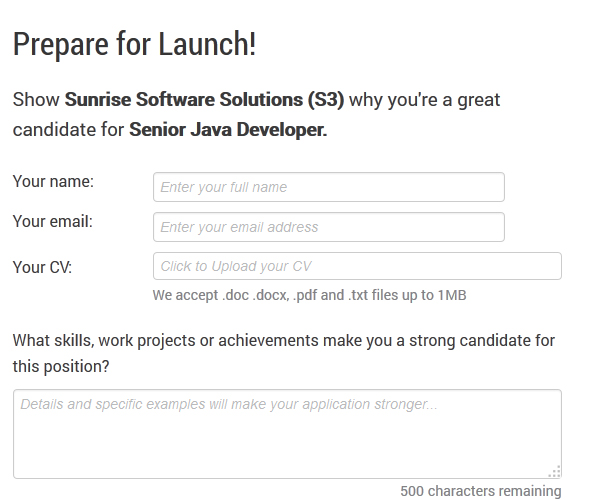
Task: Click the "Prepare for Launch!" heading
Action: (x=134, y=43)
